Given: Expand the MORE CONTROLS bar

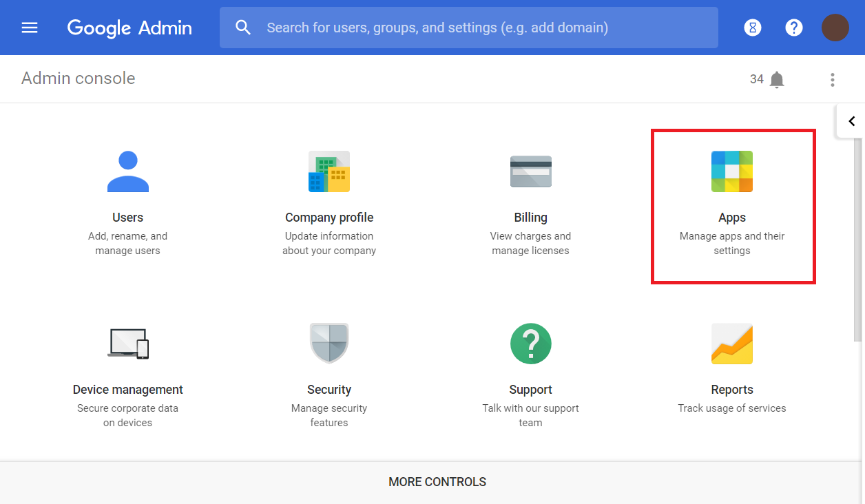Looking at the screenshot, I should 432,482.
